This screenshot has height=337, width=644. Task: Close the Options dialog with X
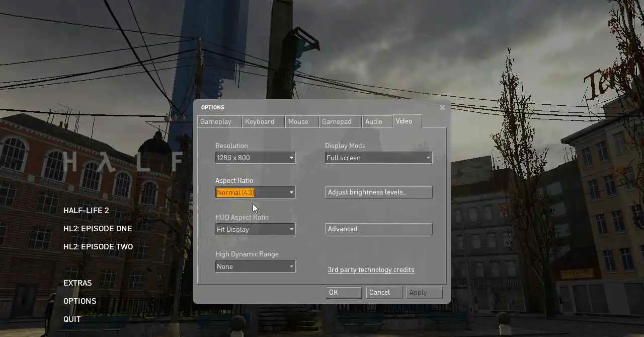(x=442, y=107)
